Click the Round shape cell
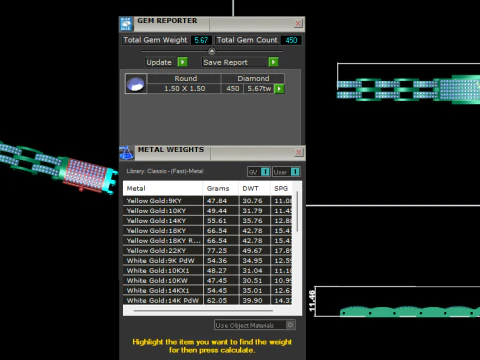 pyautogui.click(x=184, y=78)
